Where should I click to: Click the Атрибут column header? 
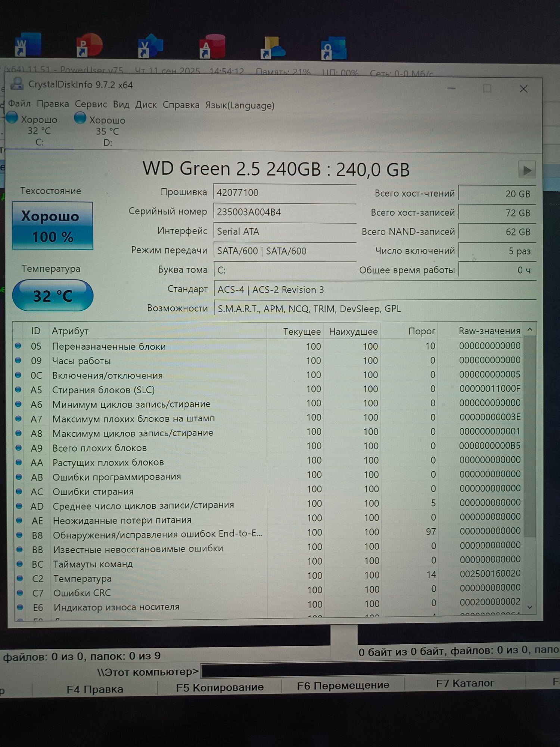[x=158, y=331]
